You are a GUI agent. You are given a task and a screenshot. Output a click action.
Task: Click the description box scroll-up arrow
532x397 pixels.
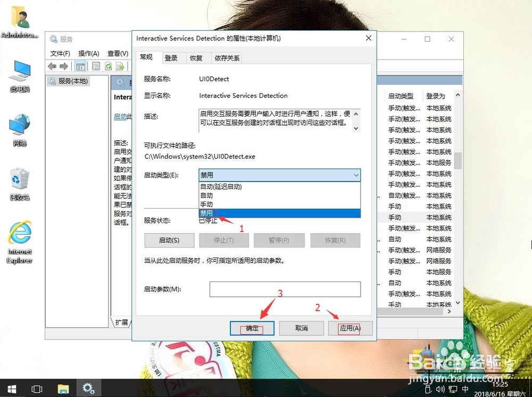pyautogui.click(x=356, y=114)
